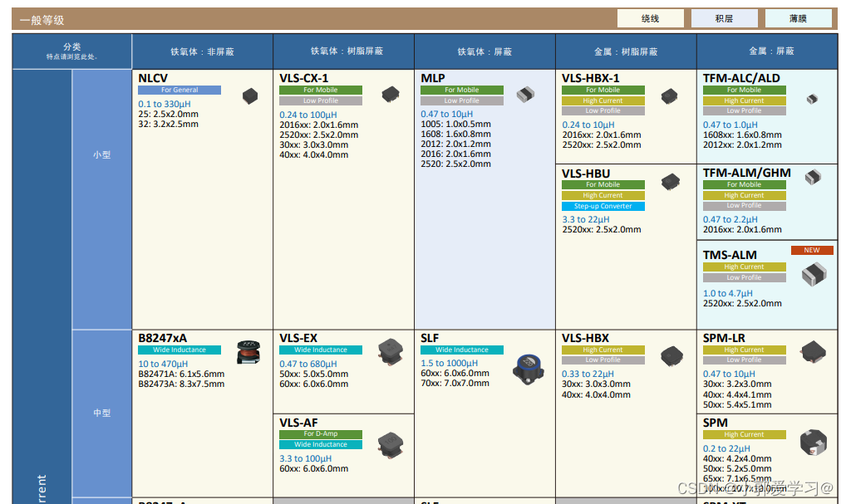Click the TFM-ALC/ALD small chip image
846x504 pixels.
click(x=812, y=99)
